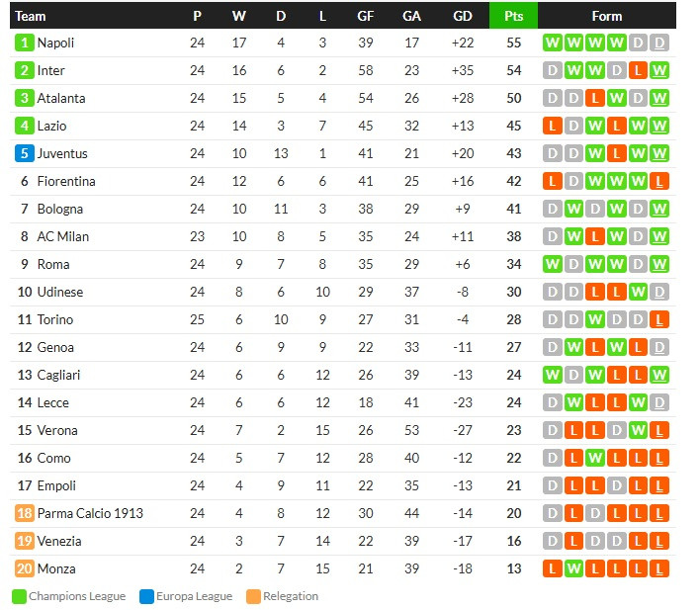Sort table by the Pts column header
Screen dimensions: 700x610
point(513,16)
